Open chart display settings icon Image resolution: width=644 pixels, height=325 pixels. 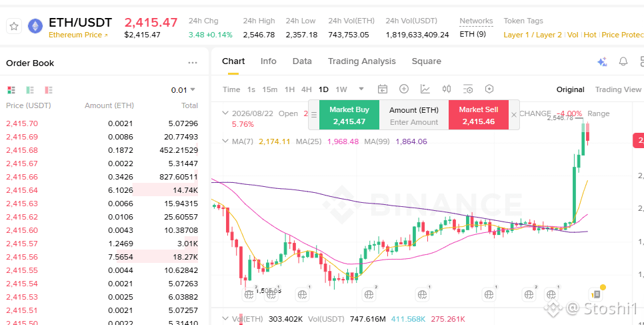(468, 89)
